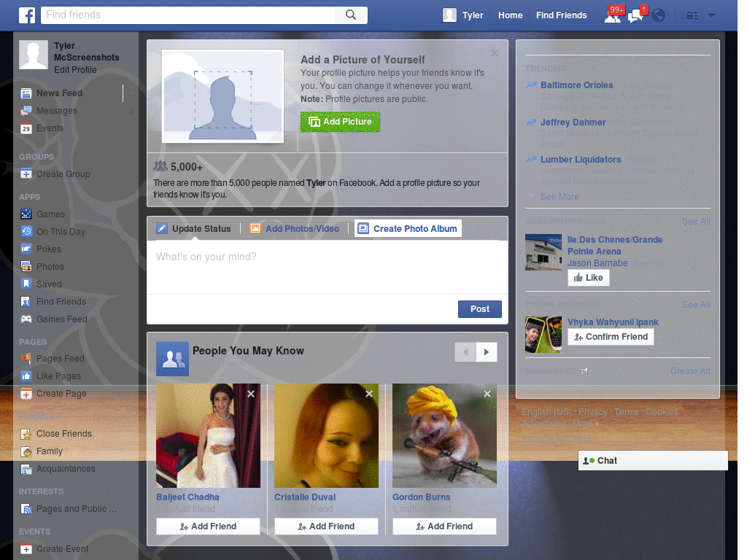Viewport: 747px width, 560px height.
Task: Open Baltimore Orioles trending topic
Action: point(576,85)
